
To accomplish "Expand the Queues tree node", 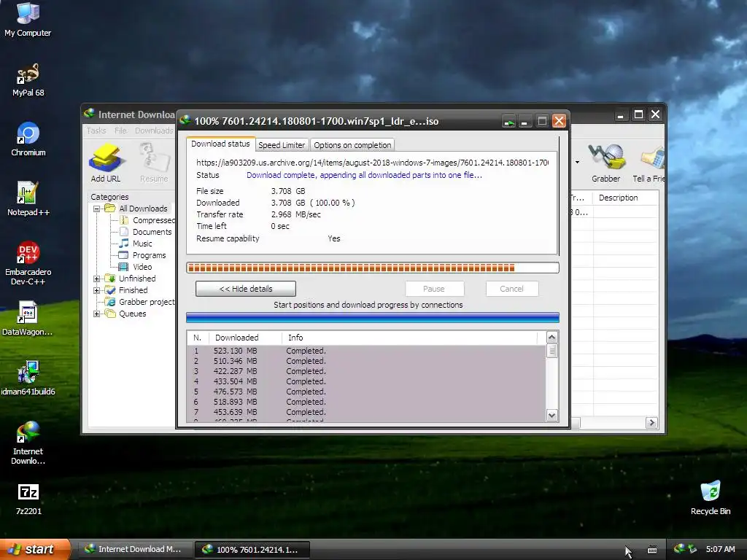I will click(97, 314).
